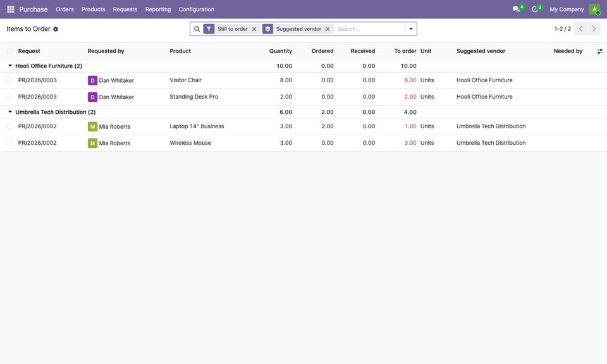Open the My Company switcher

[567, 9]
